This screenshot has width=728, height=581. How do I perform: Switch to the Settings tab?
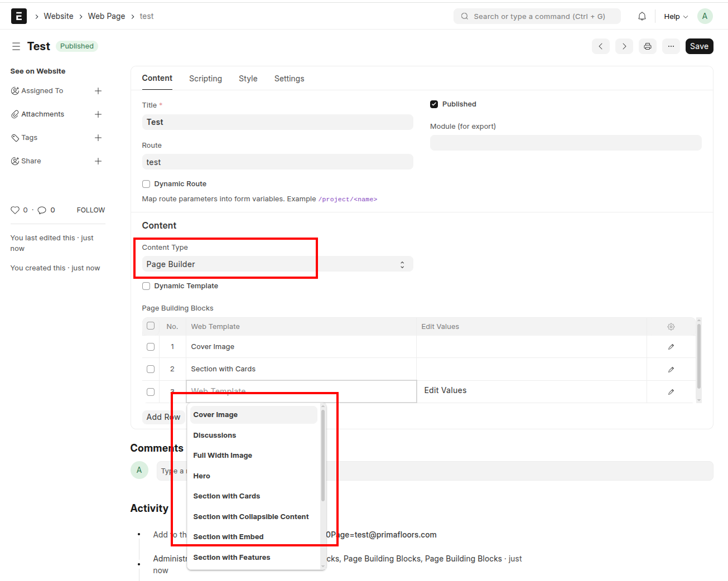coord(290,79)
